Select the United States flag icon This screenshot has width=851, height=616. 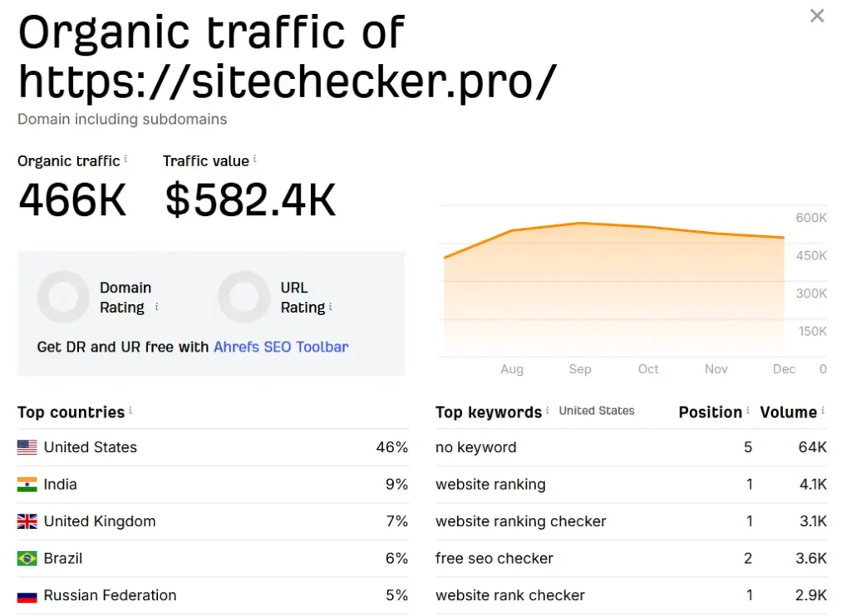(27, 447)
